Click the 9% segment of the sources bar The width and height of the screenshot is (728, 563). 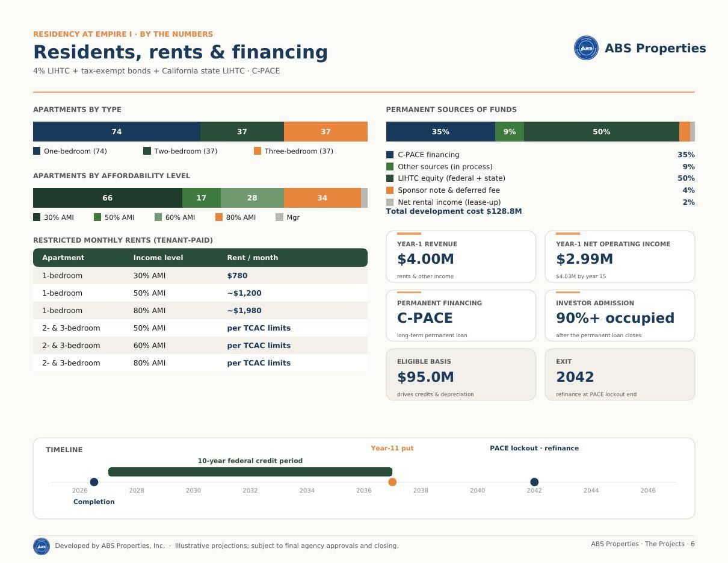[510, 131]
